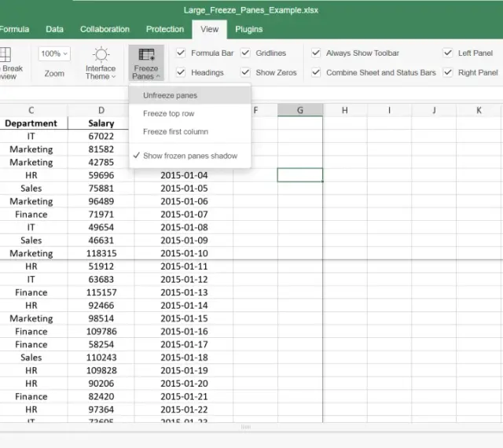
Task: Click the salary cell 110243
Action: (x=101, y=358)
